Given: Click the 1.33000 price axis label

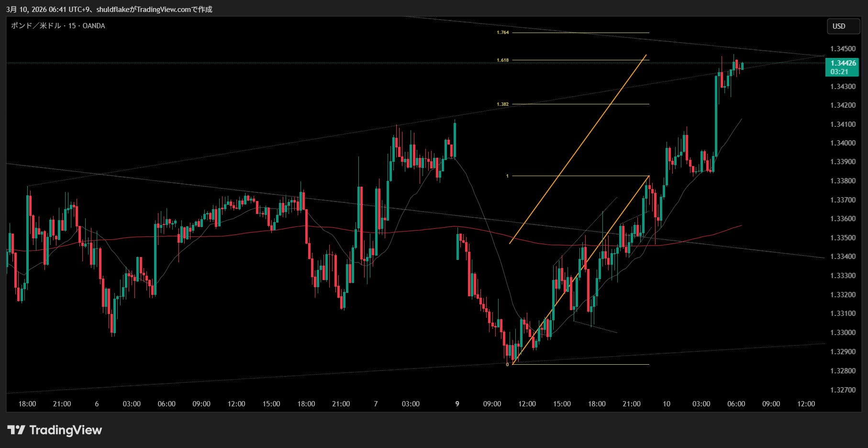Looking at the screenshot, I should 843,333.
